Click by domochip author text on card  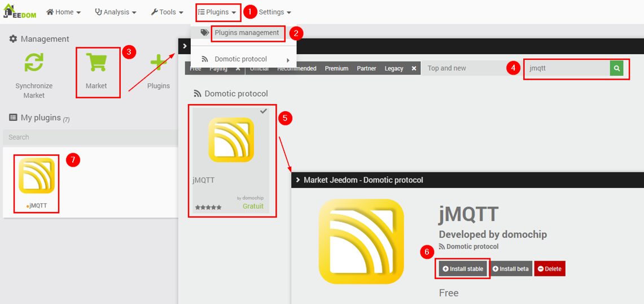coord(251,197)
